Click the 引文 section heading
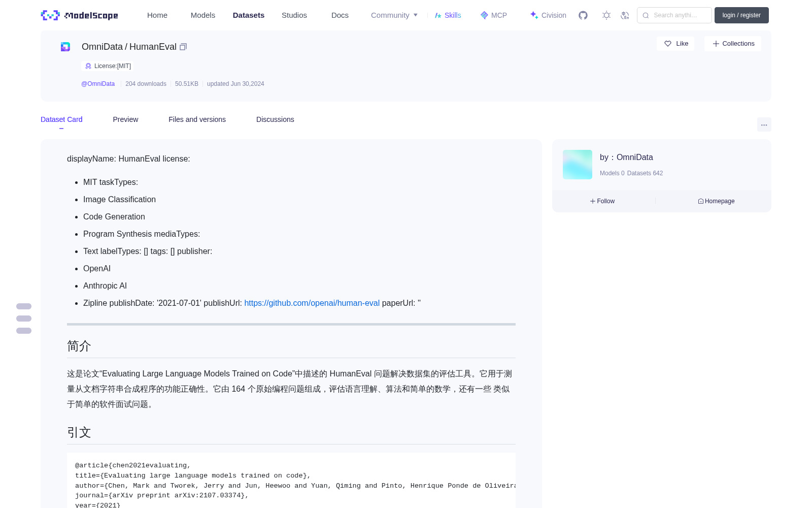The height and width of the screenshot is (508, 812). tap(79, 432)
